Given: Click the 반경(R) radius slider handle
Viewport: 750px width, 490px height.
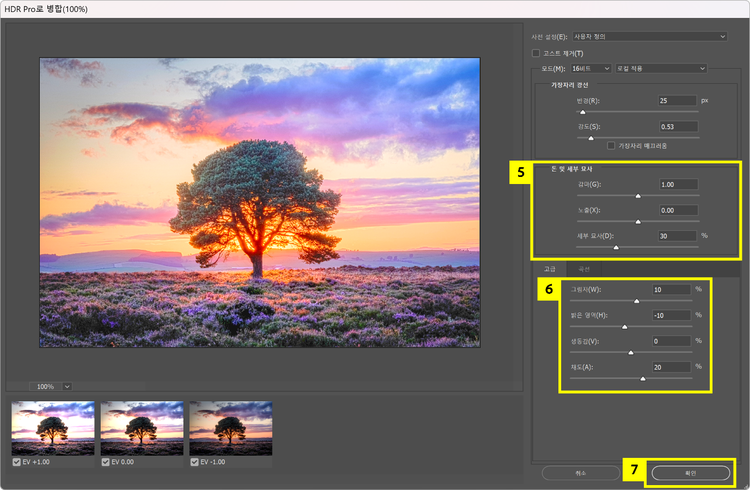Looking at the screenshot, I should (583, 112).
